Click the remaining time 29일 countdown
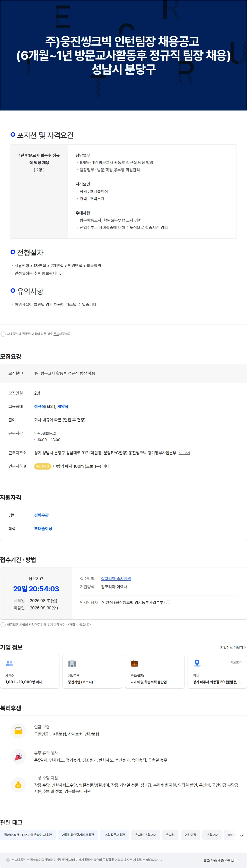Screen dimensions: 247x868 36,589
